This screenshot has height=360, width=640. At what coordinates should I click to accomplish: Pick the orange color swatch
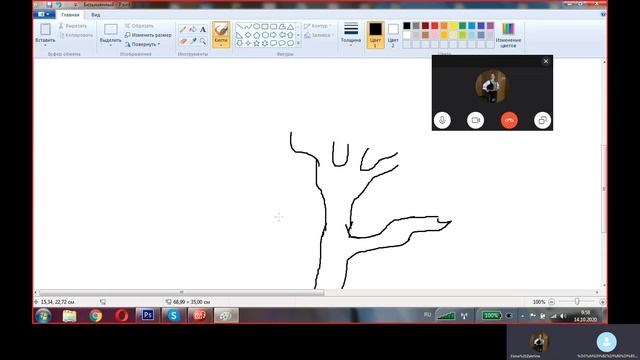tap(444, 26)
